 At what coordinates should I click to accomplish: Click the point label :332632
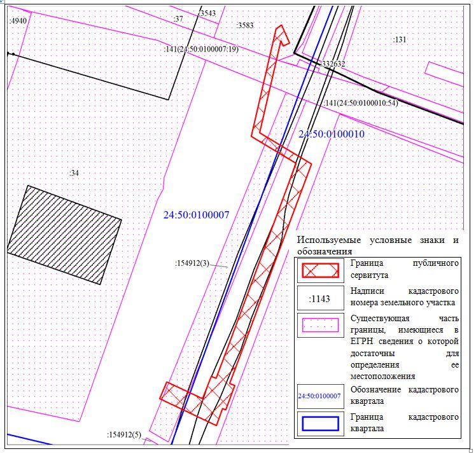(x=332, y=64)
